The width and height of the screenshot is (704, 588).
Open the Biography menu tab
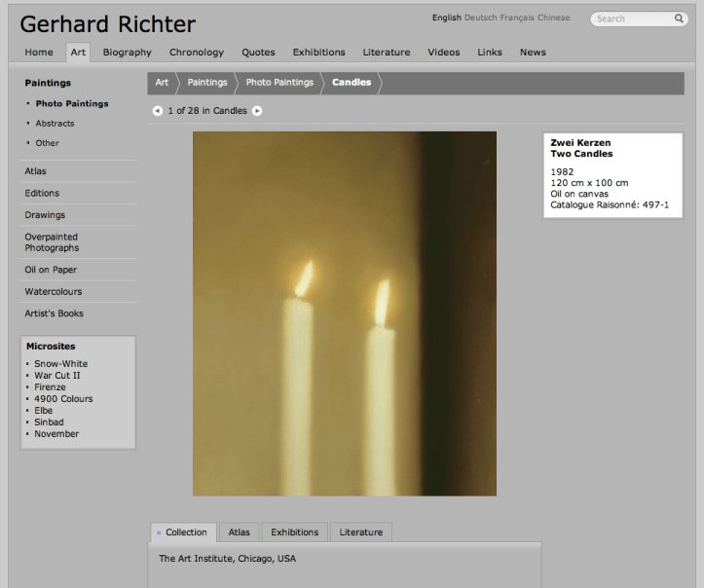tap(128, 53)
